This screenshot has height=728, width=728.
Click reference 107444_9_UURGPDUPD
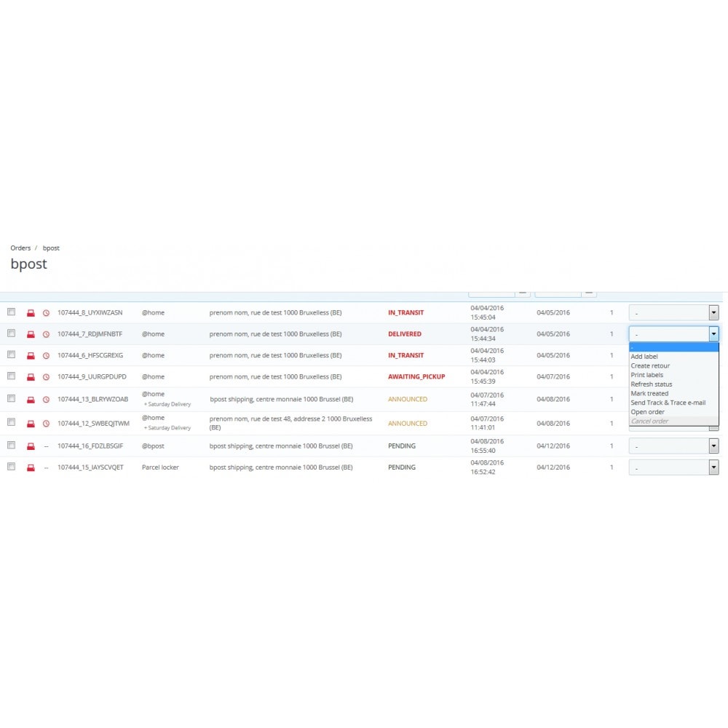point(92,377)
